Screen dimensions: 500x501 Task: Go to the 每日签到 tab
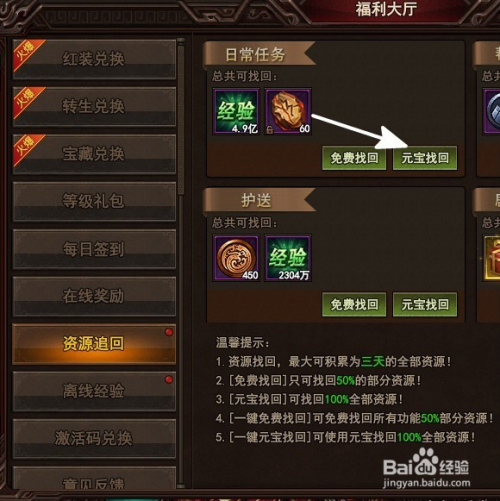pyautogui.click(x=94, y=249)
